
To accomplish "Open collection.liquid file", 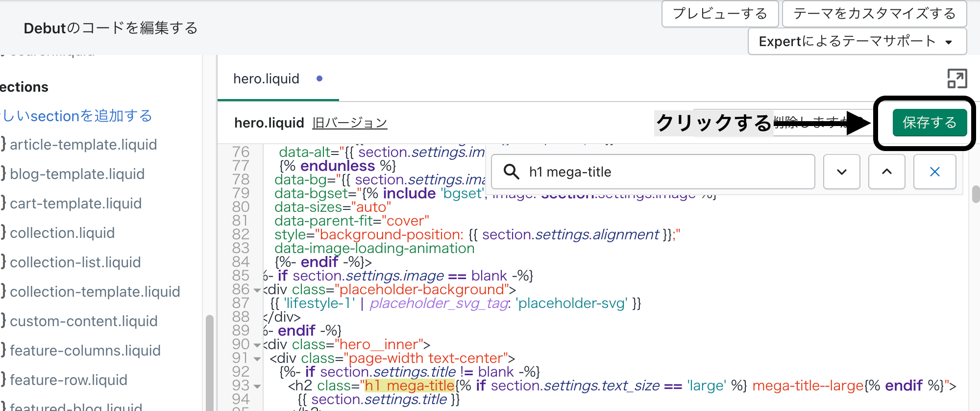I will click(x=62, y=233).
